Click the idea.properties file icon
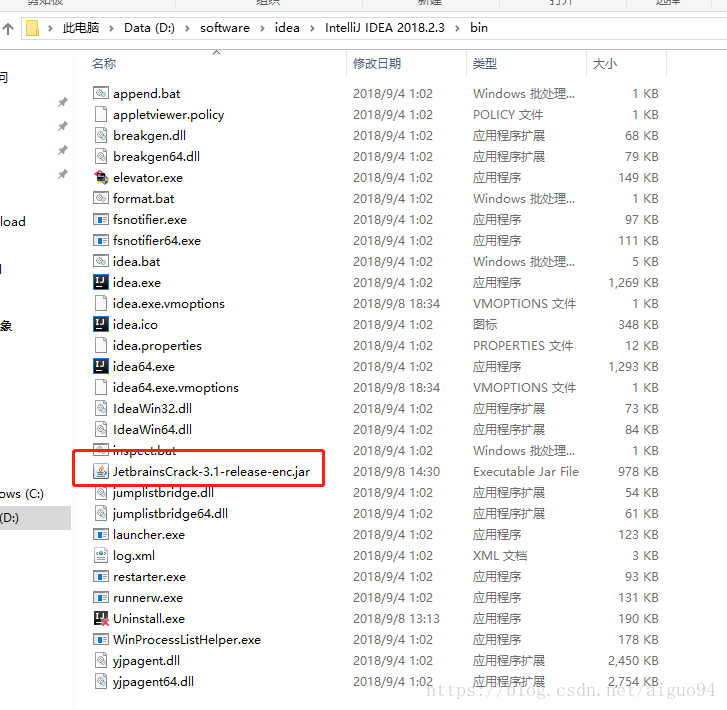This screenshot has height=710, width=727. coord(101,345)
